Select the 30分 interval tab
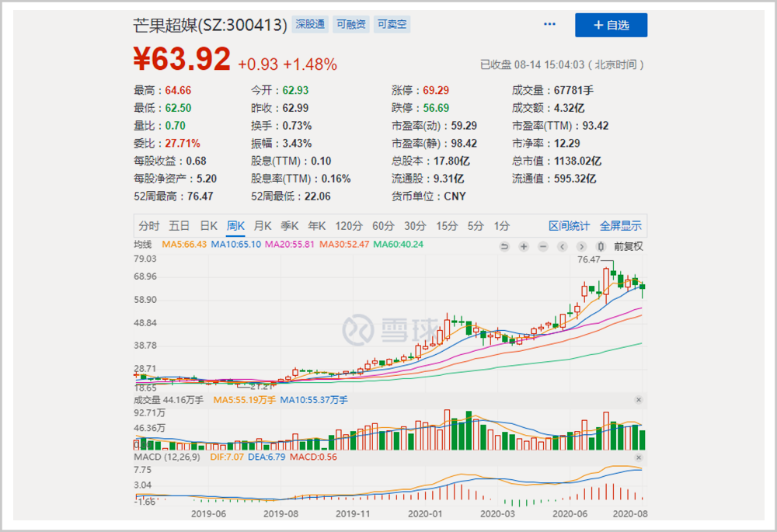 point(415,226)
